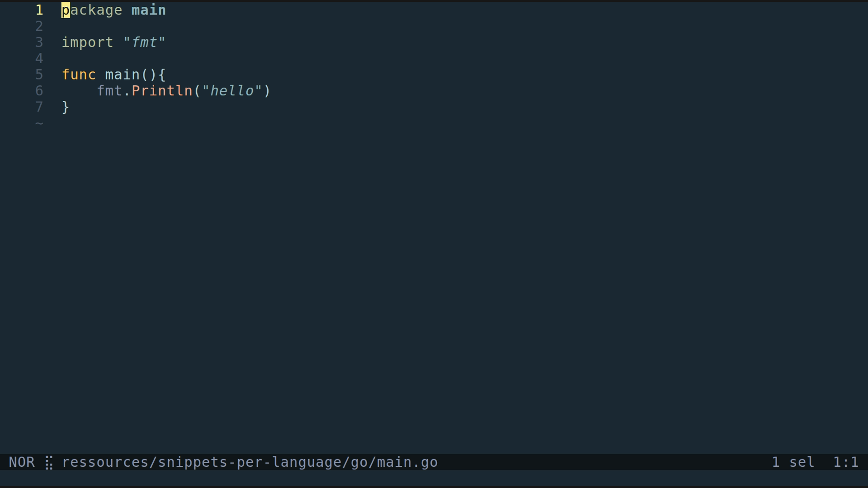Place cursor on the "import" keyword
The height and width of the screenshot is (488, 868).
point(87,42)
